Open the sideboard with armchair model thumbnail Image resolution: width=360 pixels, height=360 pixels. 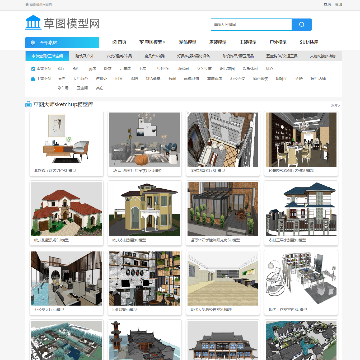66,139
